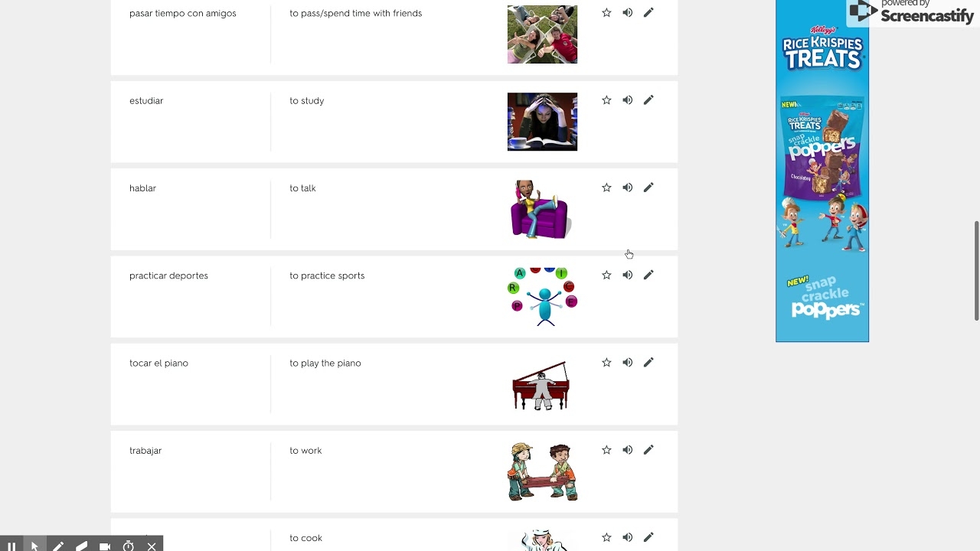Open the studying girl image thumbnail
This screenshot has width=980, height=551.
pos(542,122)
